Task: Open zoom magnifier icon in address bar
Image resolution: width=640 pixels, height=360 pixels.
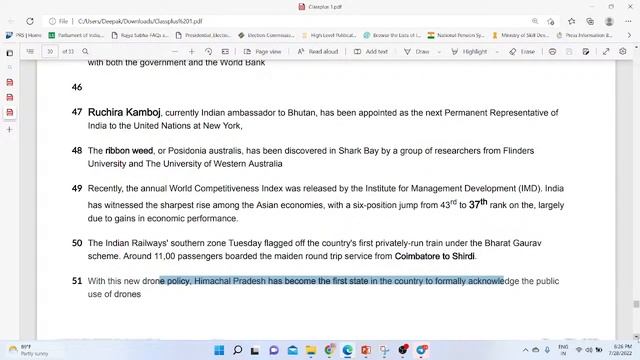Action: [535, 21]
